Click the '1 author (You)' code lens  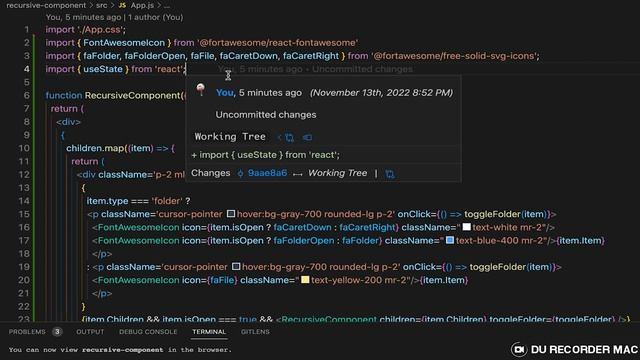156,17
